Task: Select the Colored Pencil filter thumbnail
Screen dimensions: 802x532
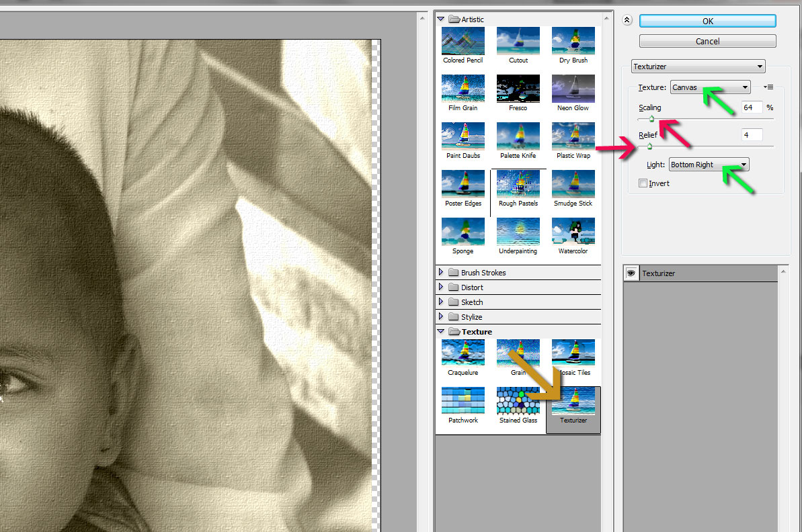Action: tap(463, 41)
